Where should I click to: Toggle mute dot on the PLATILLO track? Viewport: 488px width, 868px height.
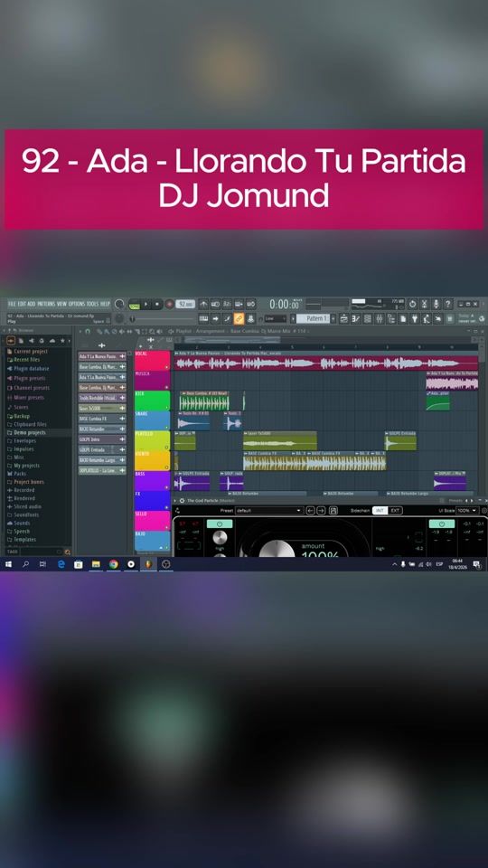pos(166,448)
